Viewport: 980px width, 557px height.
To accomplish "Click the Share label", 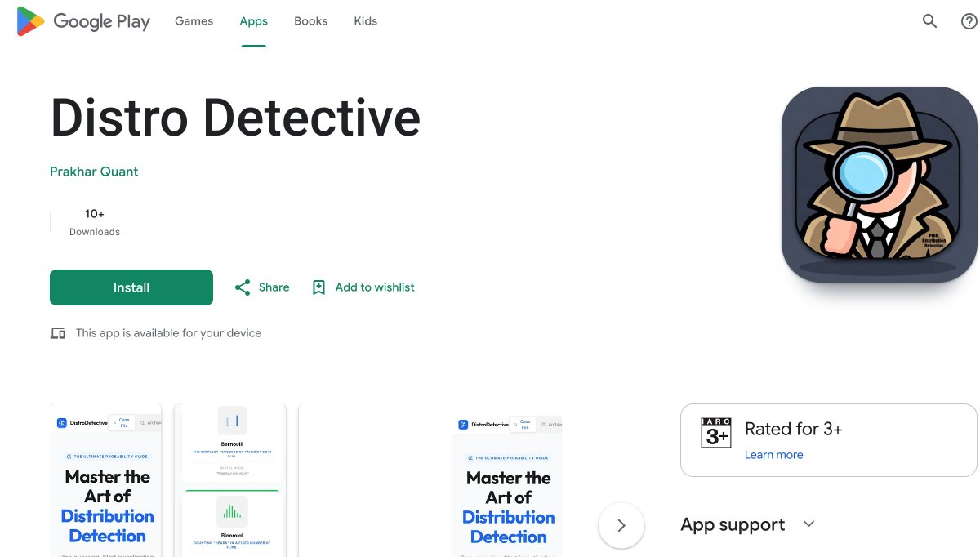I will (x=274, y=287).
